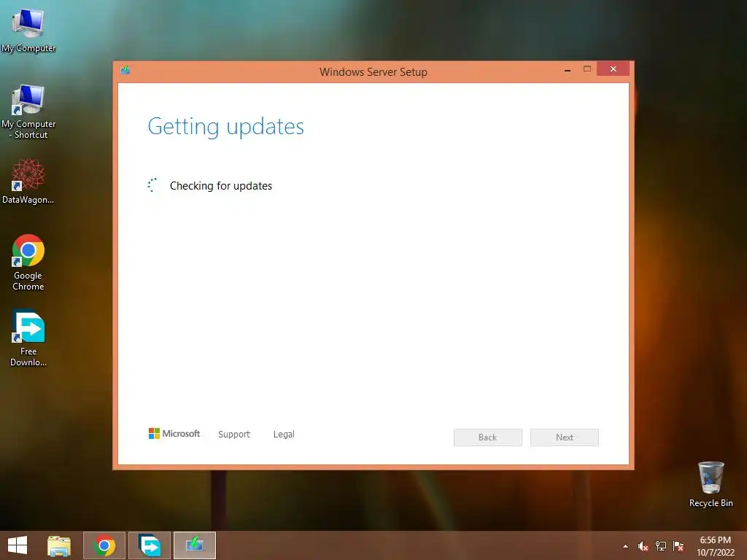Screen dimensions: 747x560
Task: Click the setup icon in the title bar
Action: pos(125,71)
